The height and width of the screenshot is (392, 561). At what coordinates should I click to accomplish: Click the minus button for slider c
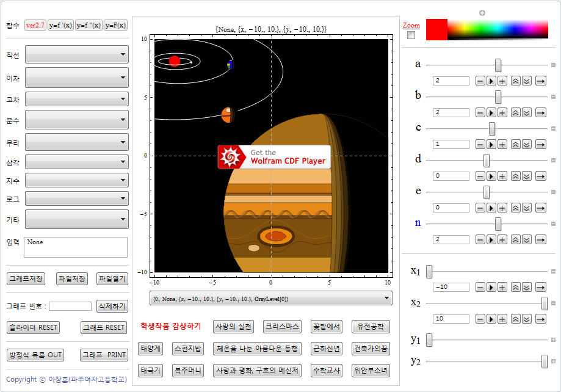point(480,144)
